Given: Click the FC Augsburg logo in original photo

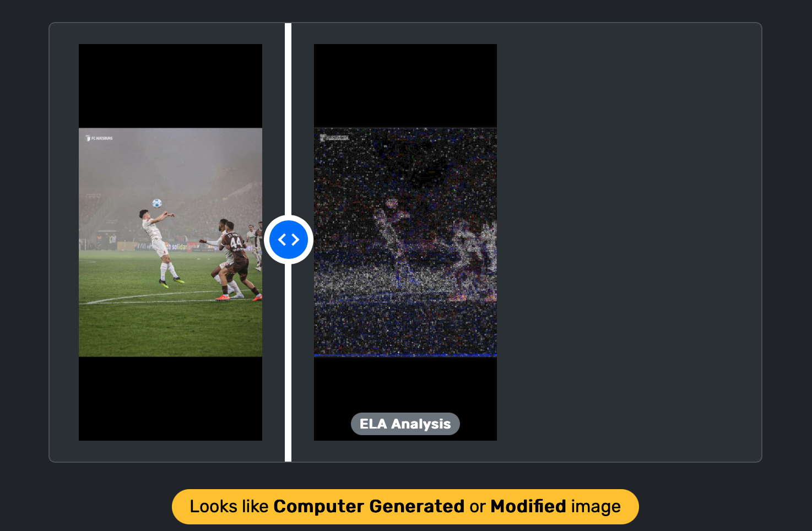Looking at the screenshot, I should pyautogui.click(x=99, y=138).
